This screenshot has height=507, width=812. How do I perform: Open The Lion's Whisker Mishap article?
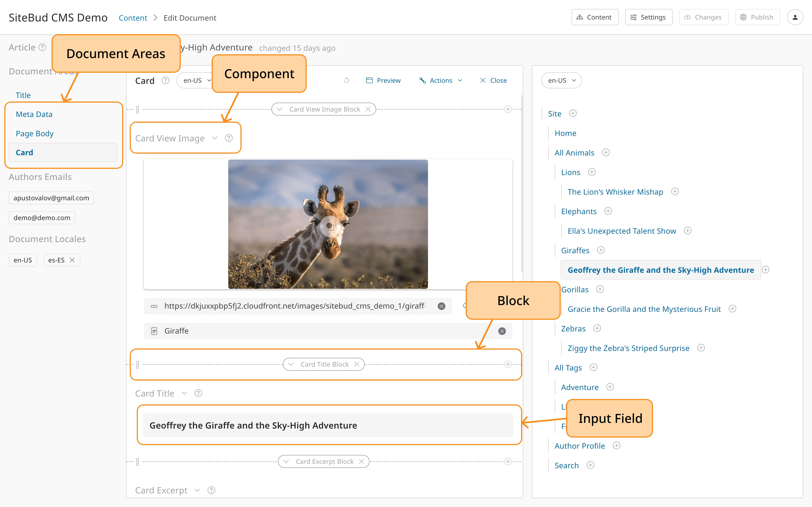[x=615, y=192]
